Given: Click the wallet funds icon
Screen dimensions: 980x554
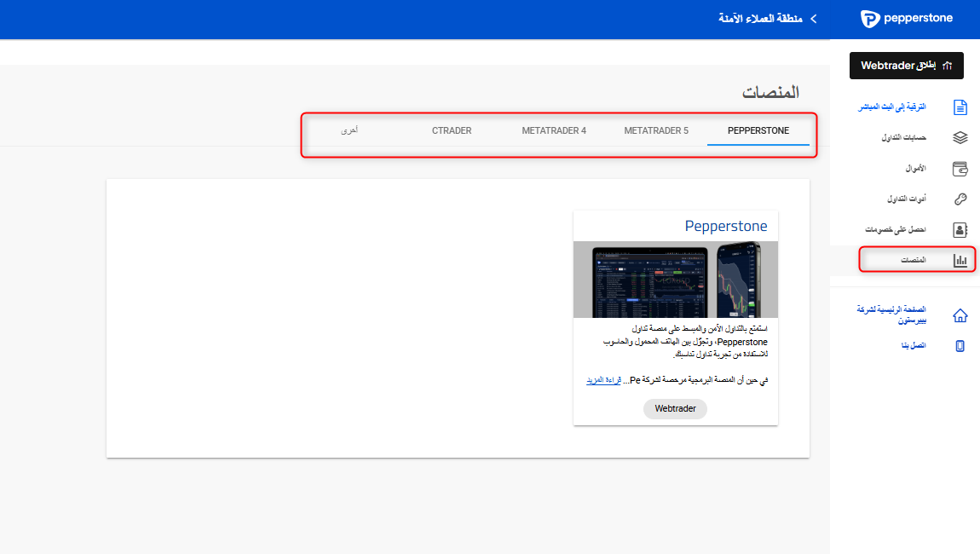Looking at the screenshot, I should tap(960, 168).
